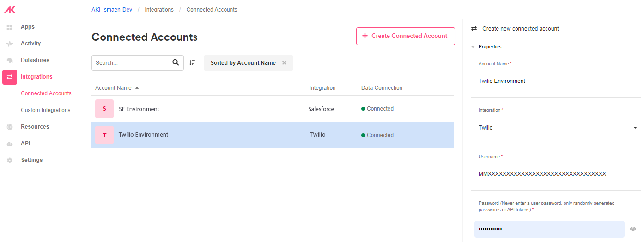Open the API cloud icon

point(10,144)
